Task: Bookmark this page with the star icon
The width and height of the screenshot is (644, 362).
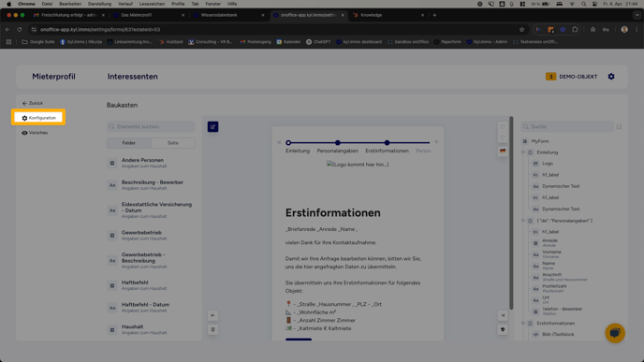Action: pyautogui.click(x=521, y=30)
